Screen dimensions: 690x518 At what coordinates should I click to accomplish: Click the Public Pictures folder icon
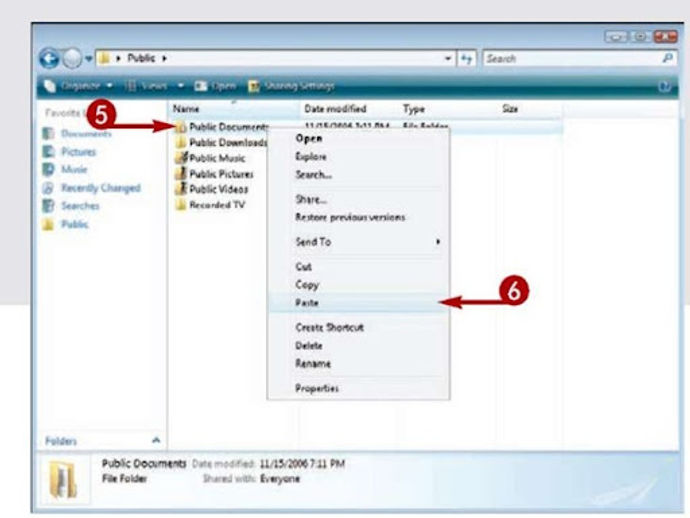(x=181, y=174)
